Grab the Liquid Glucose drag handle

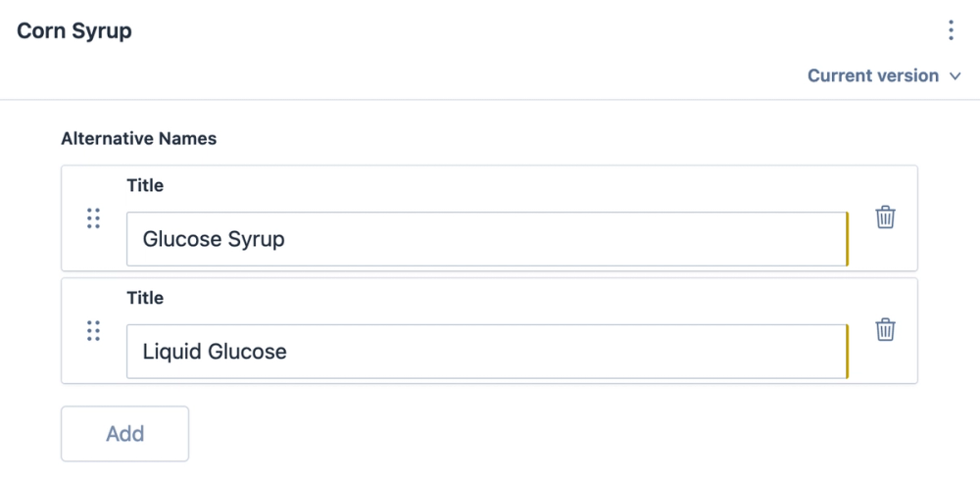tap(93, 331)
